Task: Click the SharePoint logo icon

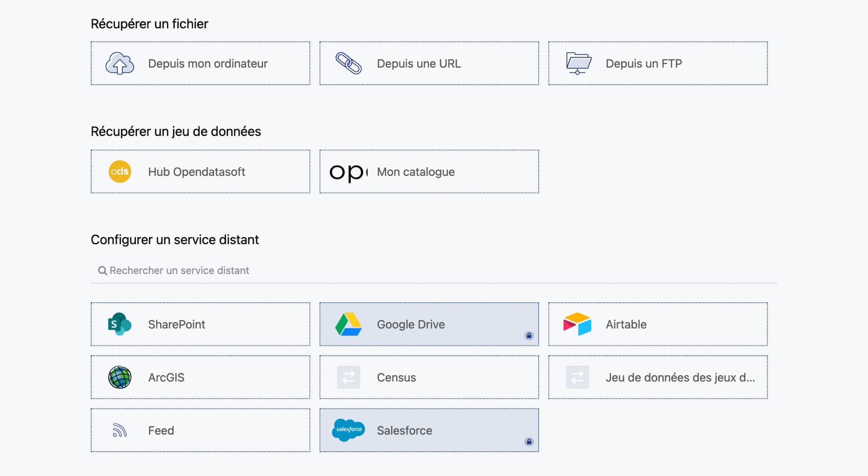Action: click(x=119, y=324)
